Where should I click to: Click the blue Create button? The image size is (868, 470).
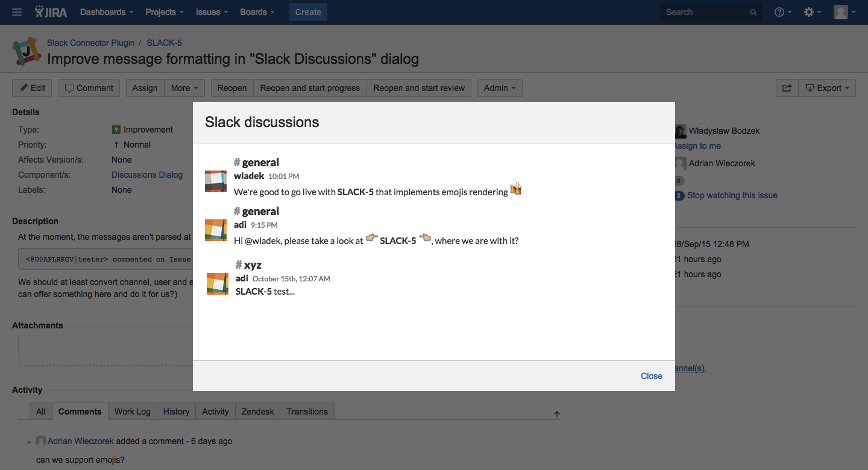(x=308, y=12)
